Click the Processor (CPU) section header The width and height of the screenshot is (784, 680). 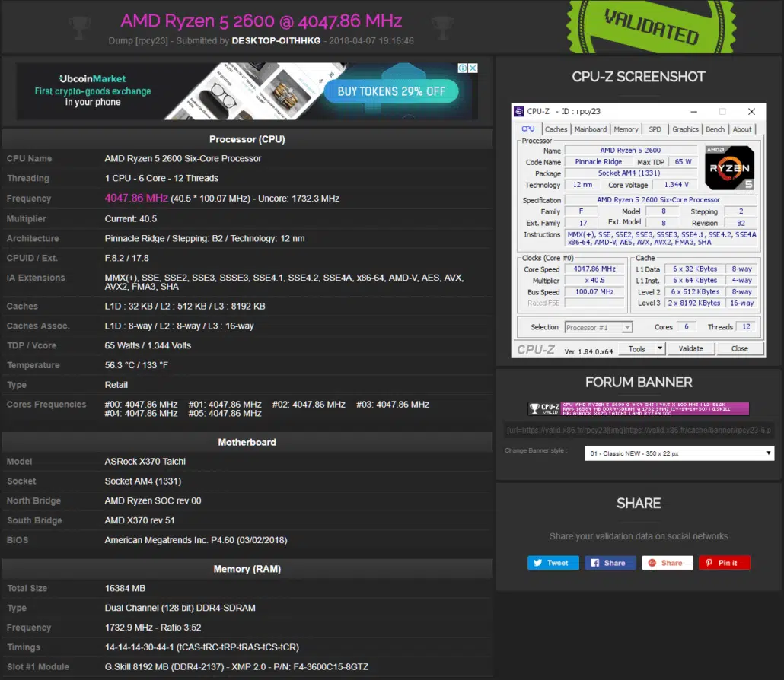pos(247,139)
